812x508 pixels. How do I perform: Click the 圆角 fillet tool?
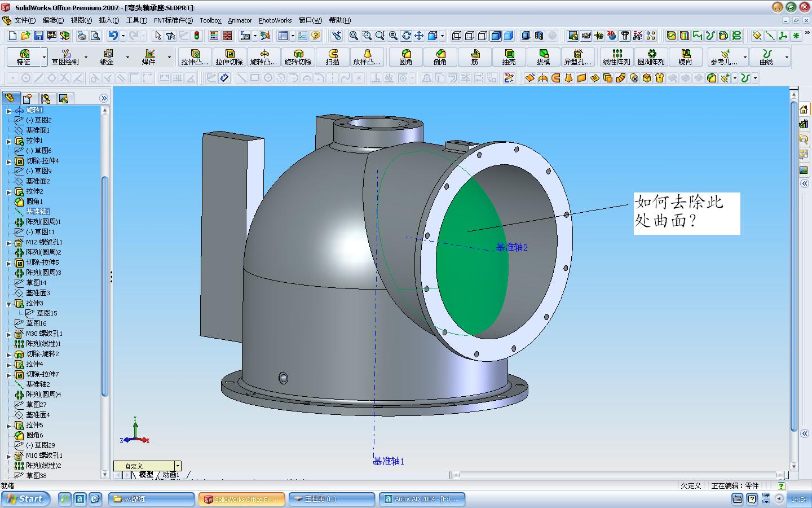[405, 57]
